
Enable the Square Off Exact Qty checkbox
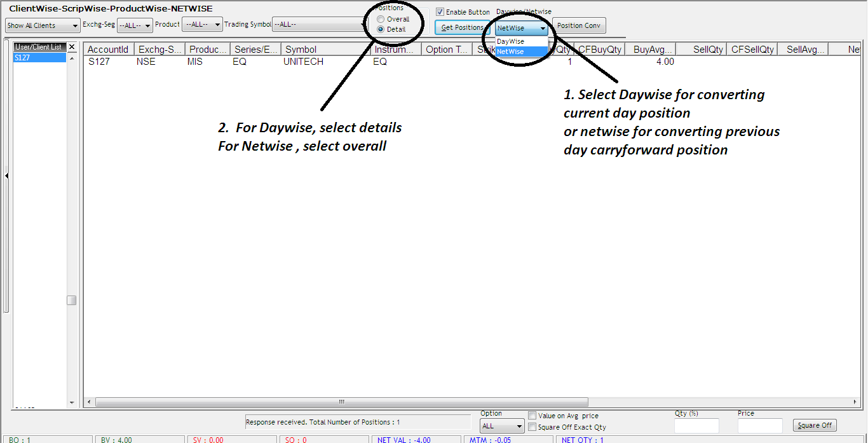pos(532,427)
